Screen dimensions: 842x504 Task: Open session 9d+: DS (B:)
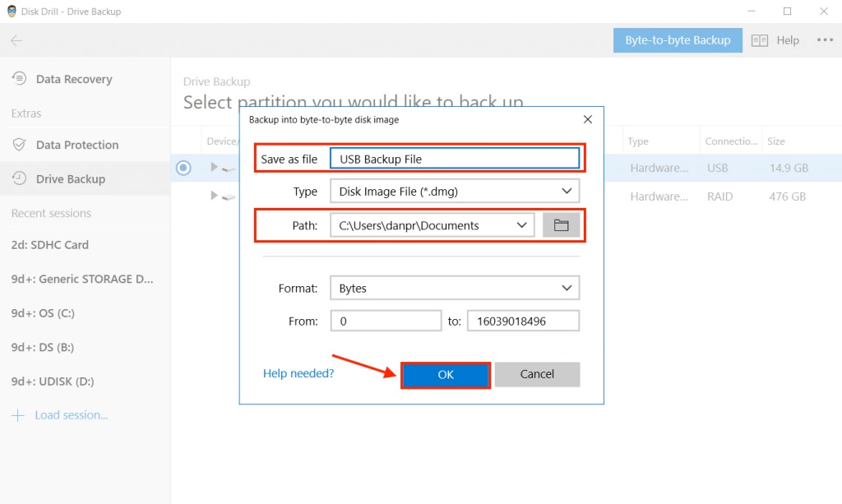click(43, 347)
